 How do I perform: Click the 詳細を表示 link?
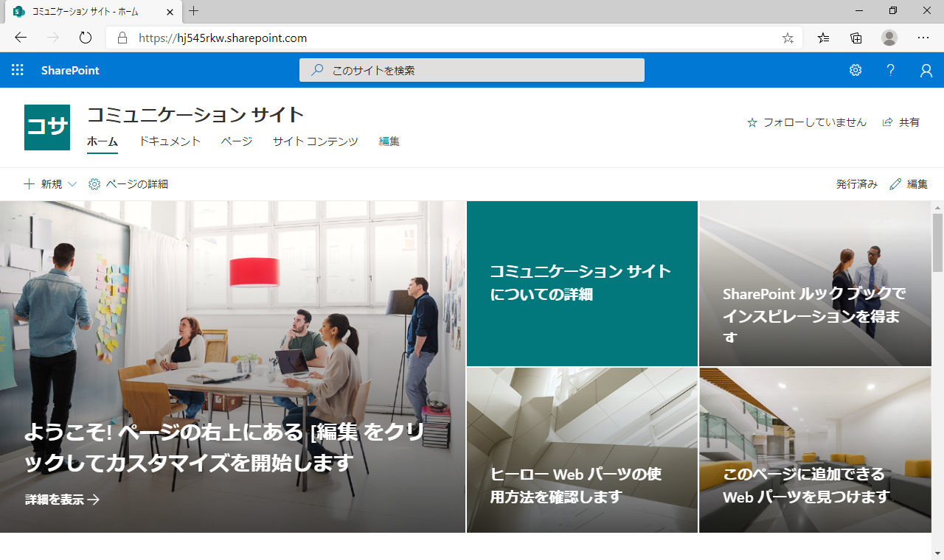tap(63, 500)
